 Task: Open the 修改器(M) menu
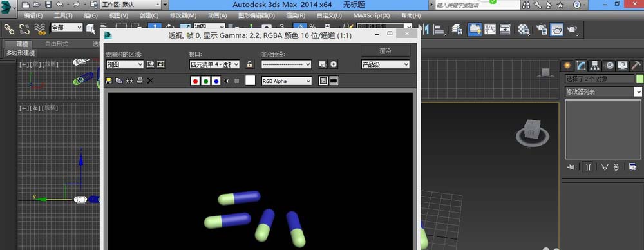[183, 15]
